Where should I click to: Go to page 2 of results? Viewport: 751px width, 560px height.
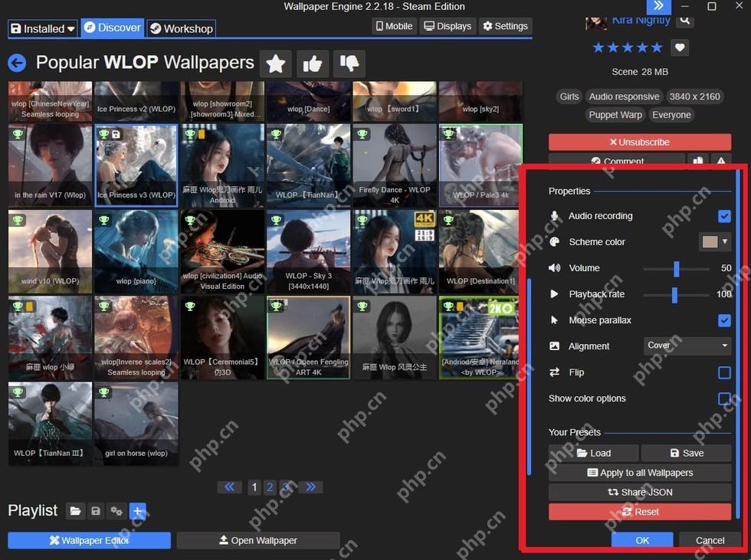pyautogui.click(x=270, y=487)
